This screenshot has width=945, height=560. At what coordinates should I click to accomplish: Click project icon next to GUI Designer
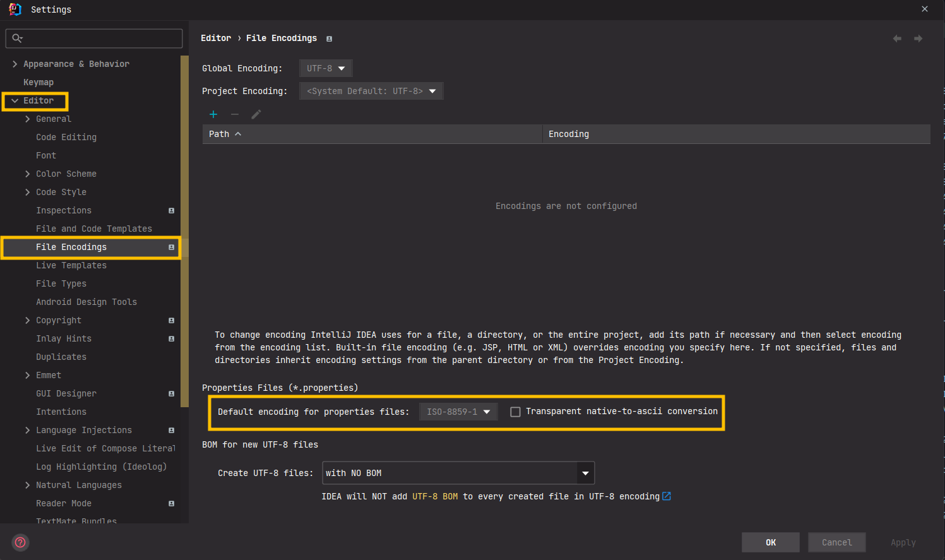pyautogui.click(x=171, y=394)
